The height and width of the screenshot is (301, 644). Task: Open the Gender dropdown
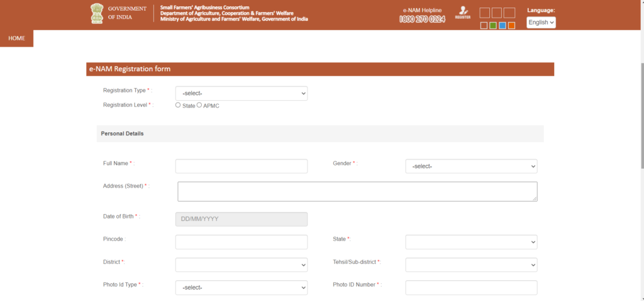pyautogui.click(x=471, y=166)
